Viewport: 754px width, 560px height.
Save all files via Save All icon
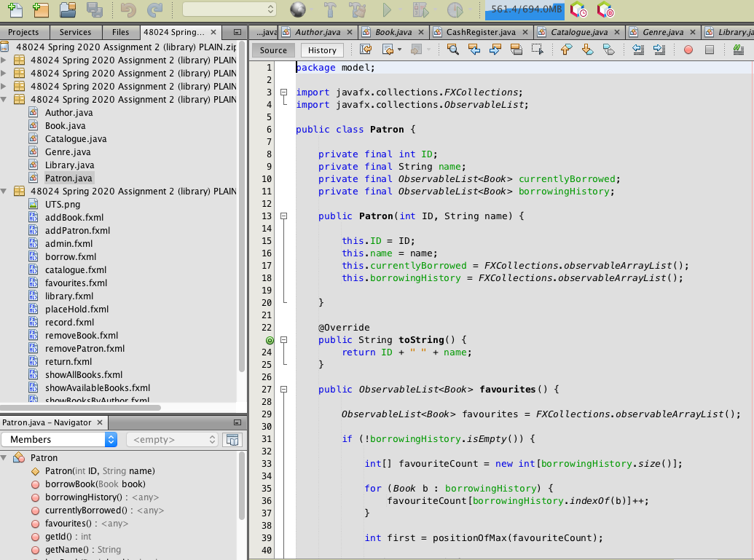coord(94,10)
